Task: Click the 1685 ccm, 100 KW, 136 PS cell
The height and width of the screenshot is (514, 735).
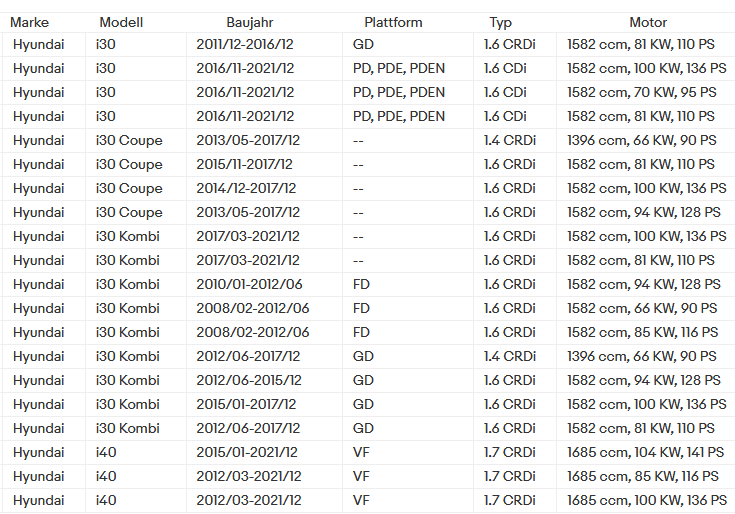Action: click(x=647, y=500)
